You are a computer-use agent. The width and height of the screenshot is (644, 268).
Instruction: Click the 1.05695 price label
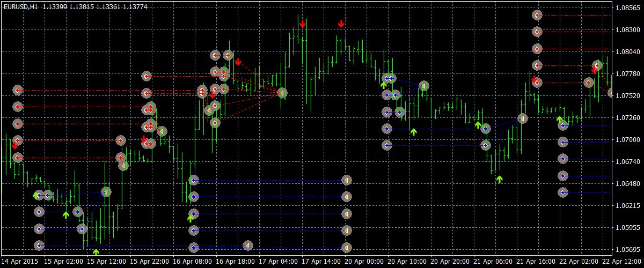[628, 250]
